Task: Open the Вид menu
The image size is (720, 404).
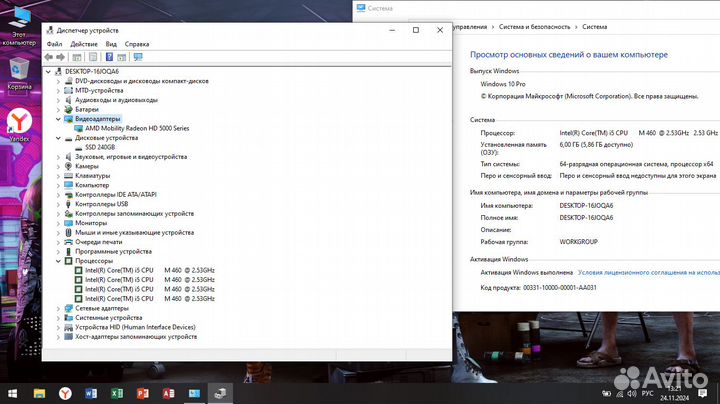Action: tap(111, 44)
